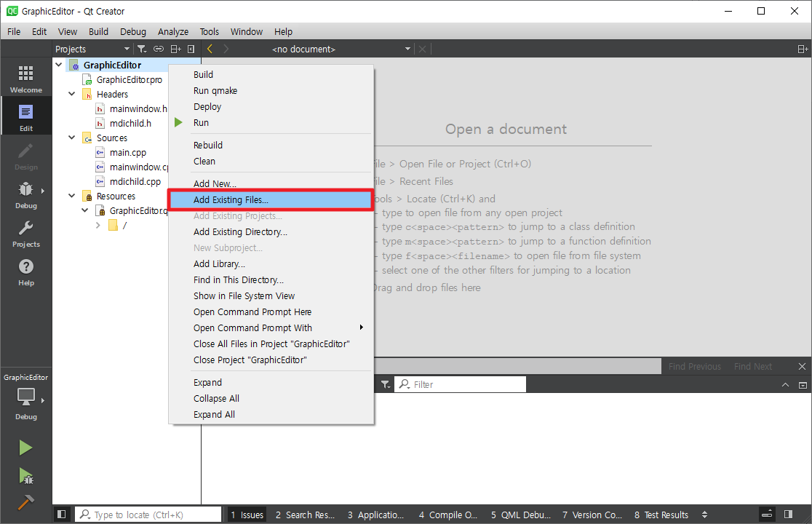Image resolution: width=812 pixels, height=524 pixels.
Task: Switch to Debug mode in sidebar
Action: pos(26,195)
